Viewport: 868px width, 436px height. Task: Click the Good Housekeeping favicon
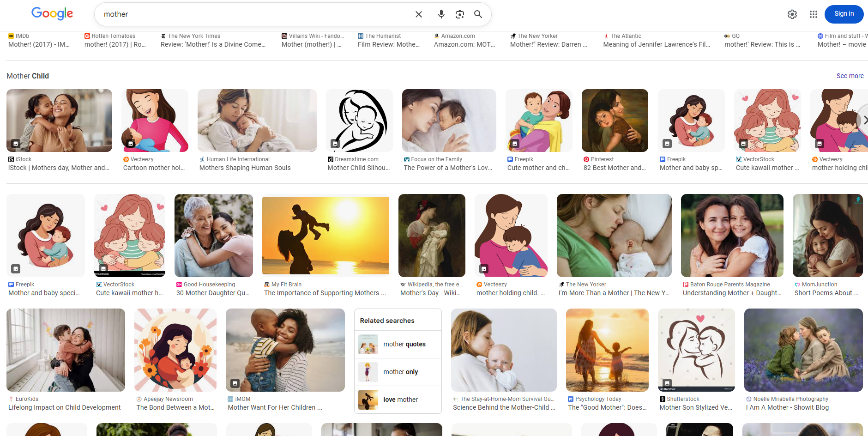point(179,285)
